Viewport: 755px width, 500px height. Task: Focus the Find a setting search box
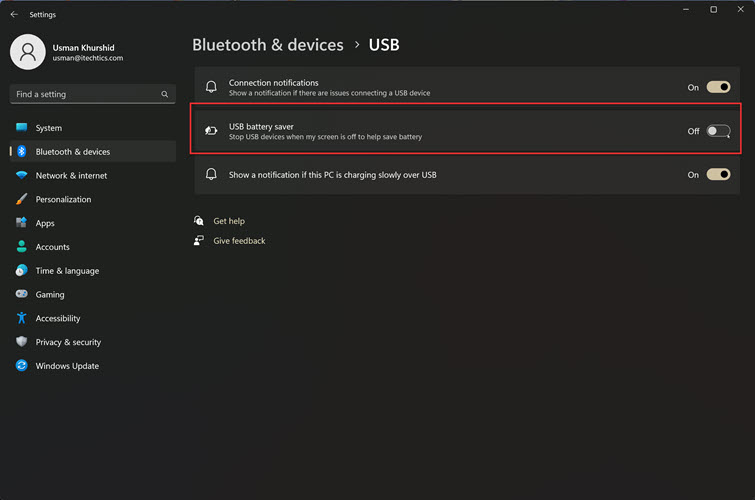pyautogui.click(x=92, y=94)
